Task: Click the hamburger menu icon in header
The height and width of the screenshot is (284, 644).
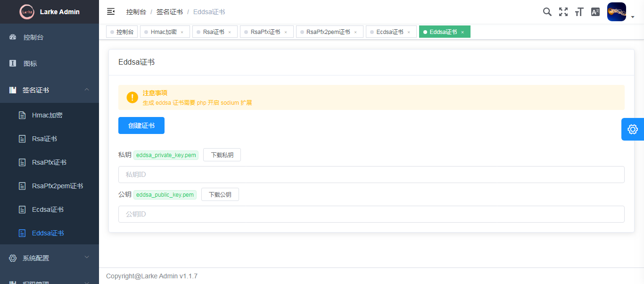Action: (x=110, y=11)
